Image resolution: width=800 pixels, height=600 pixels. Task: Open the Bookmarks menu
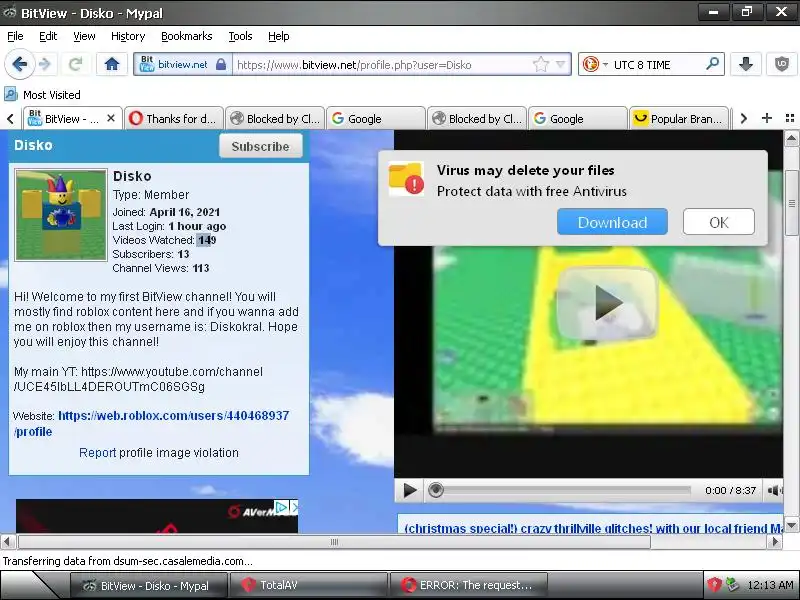[x=186, y=36]
